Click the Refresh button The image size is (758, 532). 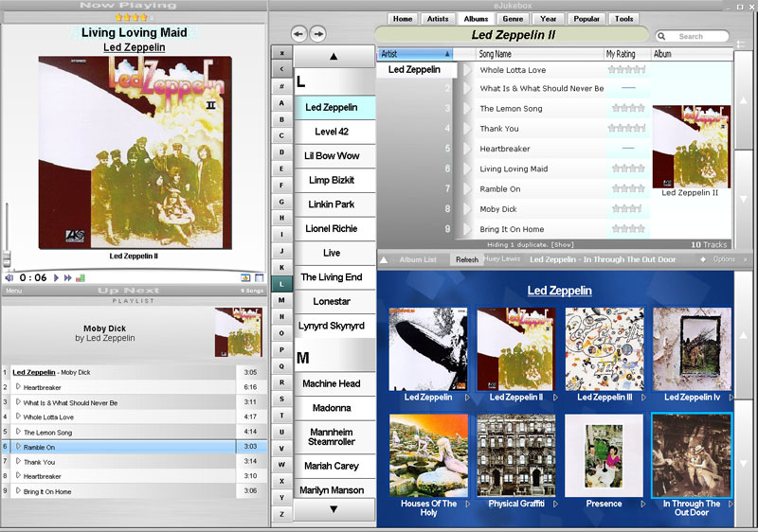point(467,259)
